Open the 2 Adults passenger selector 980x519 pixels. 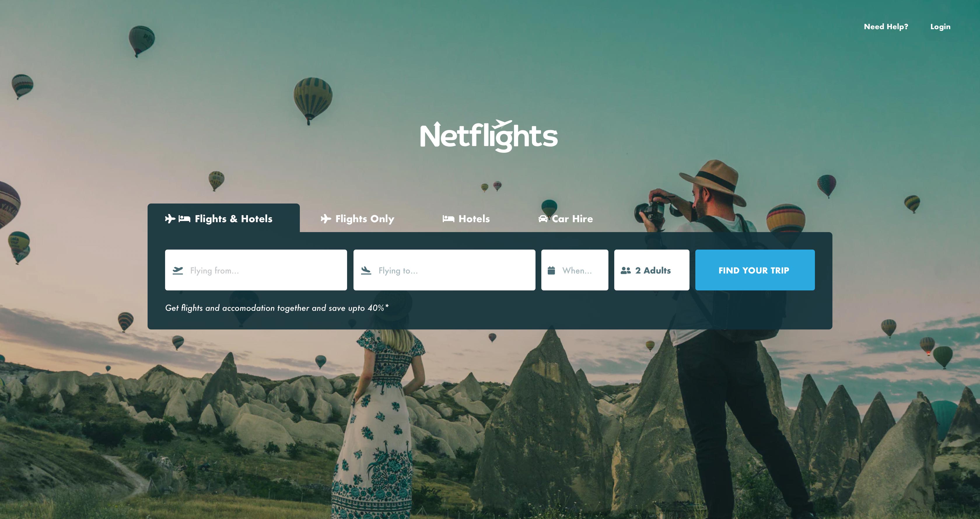[651, 270]
